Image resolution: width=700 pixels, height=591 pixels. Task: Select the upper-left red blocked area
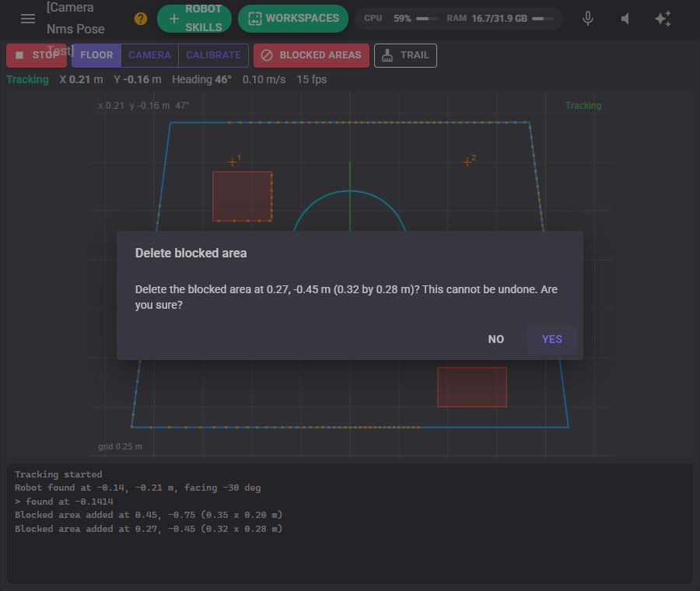pos(243,196)
